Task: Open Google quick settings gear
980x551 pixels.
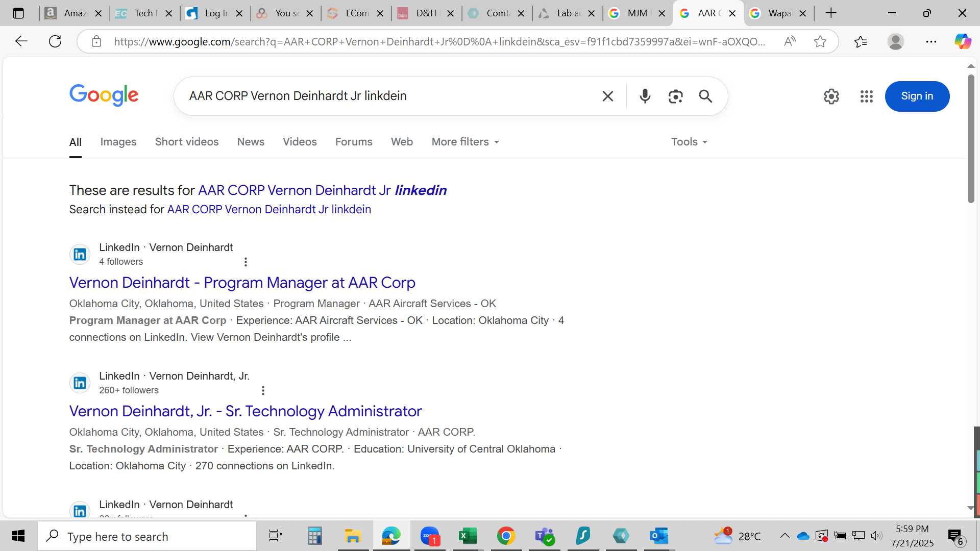Action: coord(831,96)
